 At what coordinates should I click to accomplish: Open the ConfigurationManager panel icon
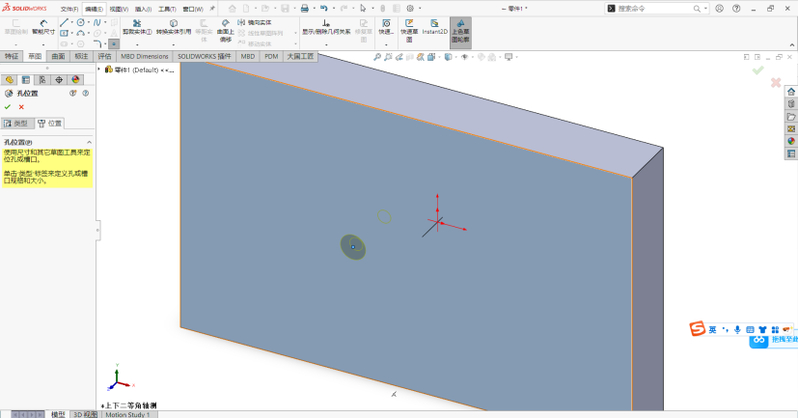point(42,80)
